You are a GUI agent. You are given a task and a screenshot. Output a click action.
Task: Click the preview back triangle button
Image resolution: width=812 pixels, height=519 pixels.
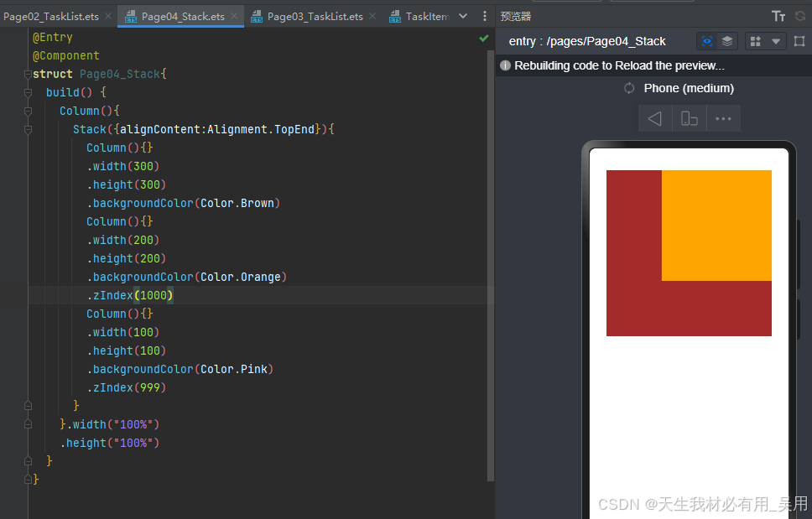655,118
